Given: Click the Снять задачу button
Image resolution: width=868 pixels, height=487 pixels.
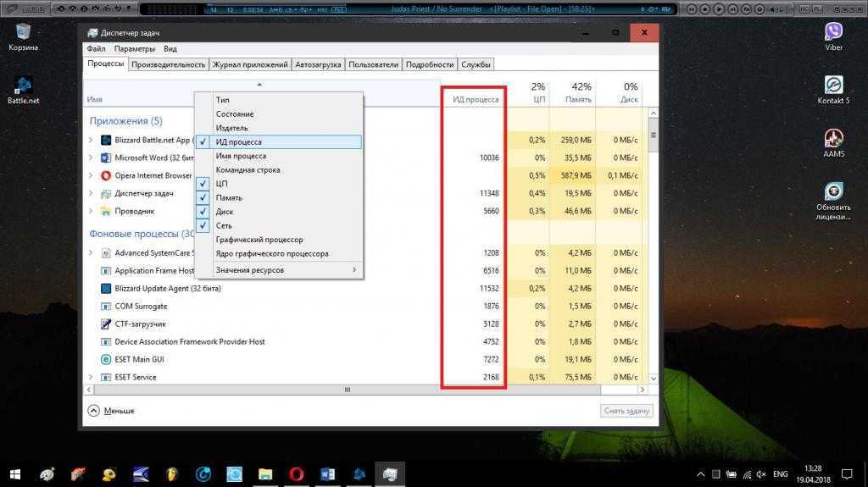Looking at the screenshot, I should tap(627, 411).
